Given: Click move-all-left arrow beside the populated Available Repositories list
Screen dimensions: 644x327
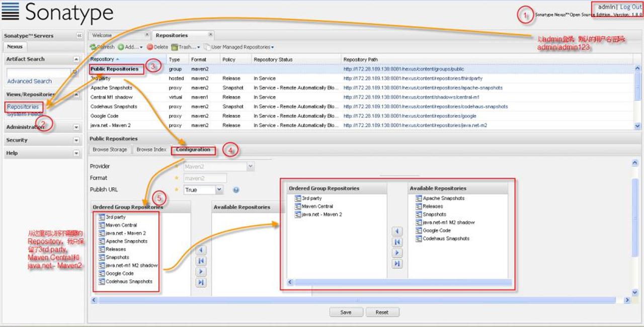Looking at the screenshot, I should coord(397,242).
